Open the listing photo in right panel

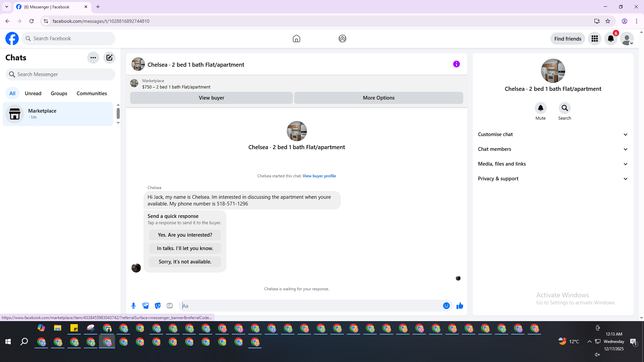tap(553, 71)
